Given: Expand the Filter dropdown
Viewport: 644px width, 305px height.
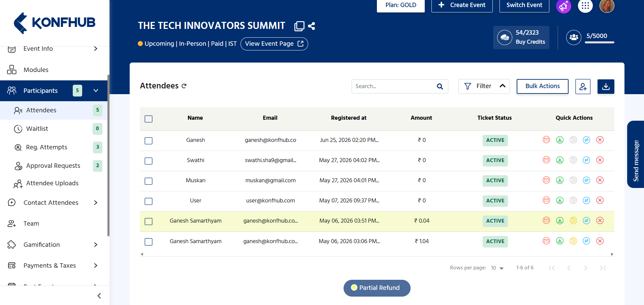Looking at the screenshot, I should point(484,86).
